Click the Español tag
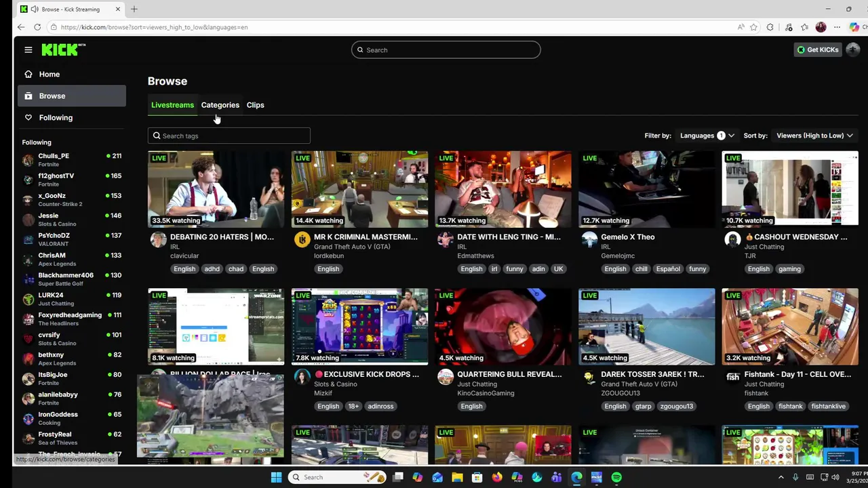868x488 pixels. click(668, 269)
